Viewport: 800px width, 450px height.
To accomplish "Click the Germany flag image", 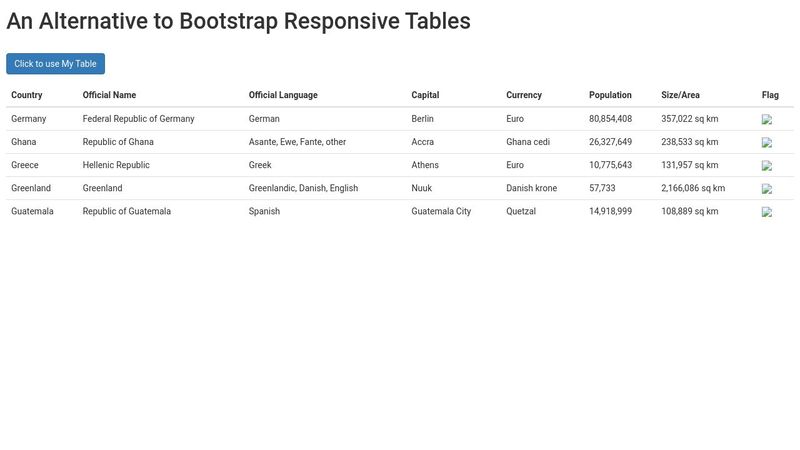I will 766,119.
